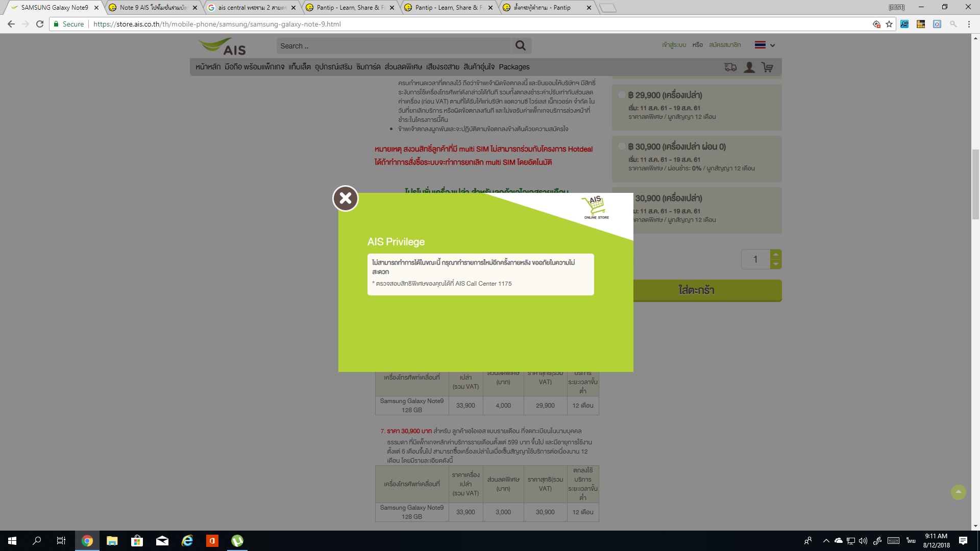Select the third 30,900 price option
Viewport: 980px width, 551px height.
pyautogui.click(x=669, y=198)
